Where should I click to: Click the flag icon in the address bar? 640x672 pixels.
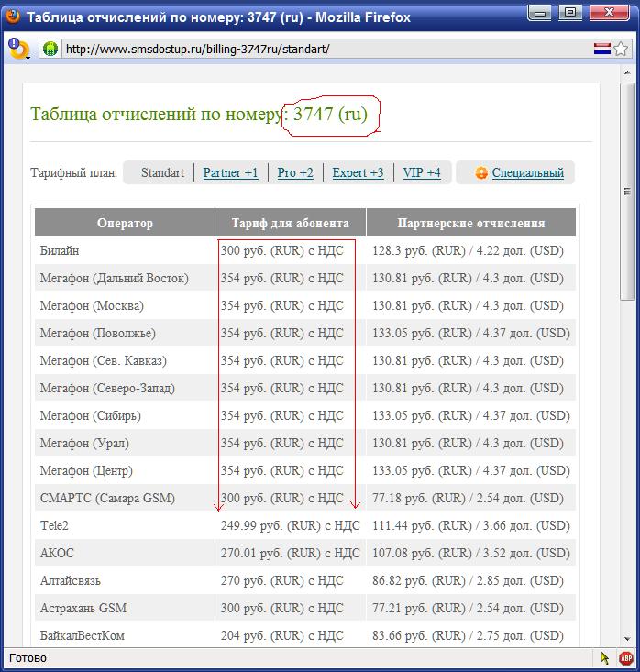[601, 49]
